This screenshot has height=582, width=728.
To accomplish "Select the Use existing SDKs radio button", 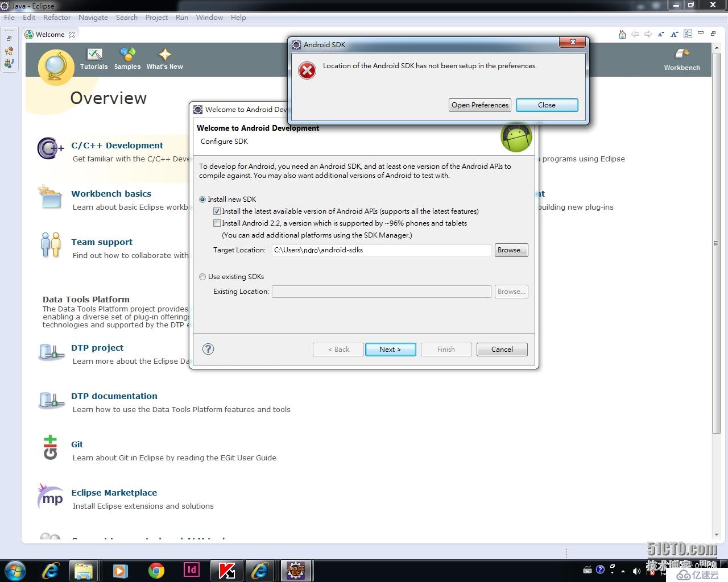I will click(x=202, y=277).
